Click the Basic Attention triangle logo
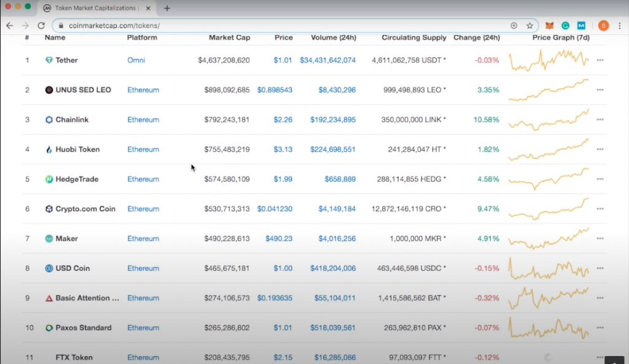629x364 pixels. 49,298
